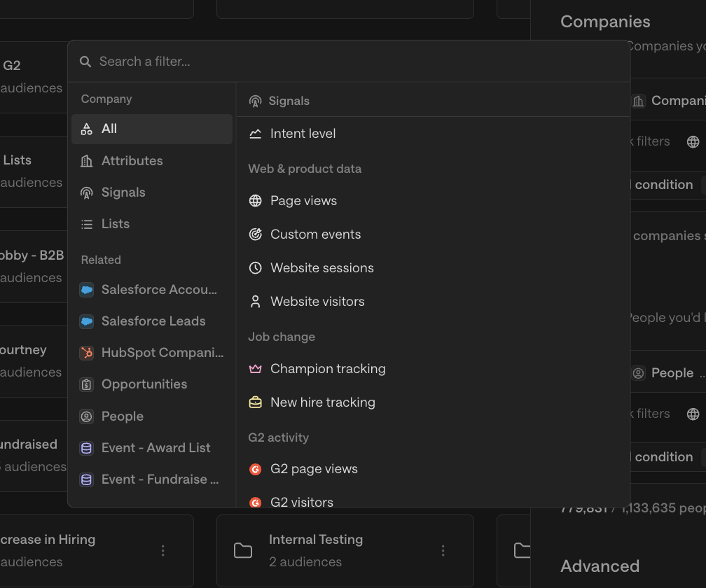The image size is (706, 588).
Task: Click the Signals antenna icon in sidebar
Action: [86, 192]
